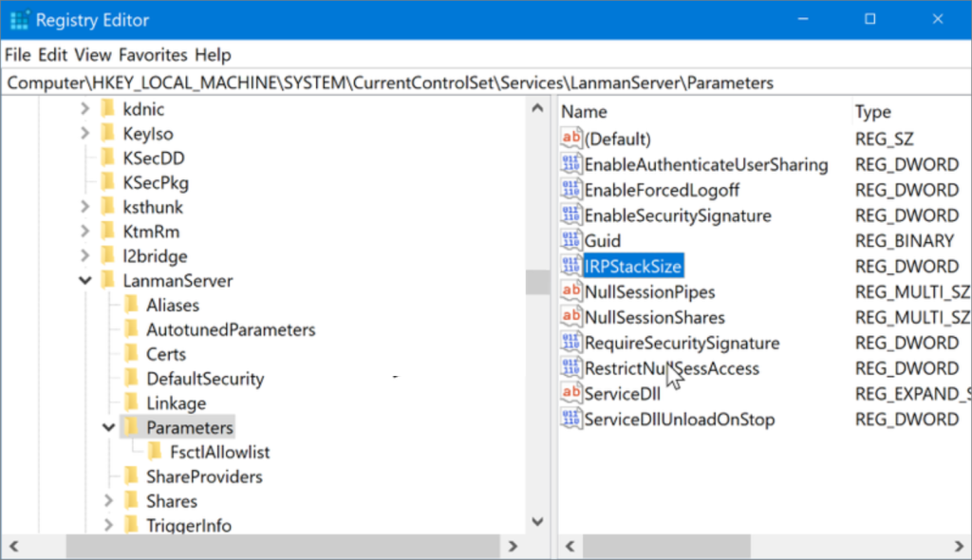
Task: Expand the KeyIso tree node
Action: [84, 133]
